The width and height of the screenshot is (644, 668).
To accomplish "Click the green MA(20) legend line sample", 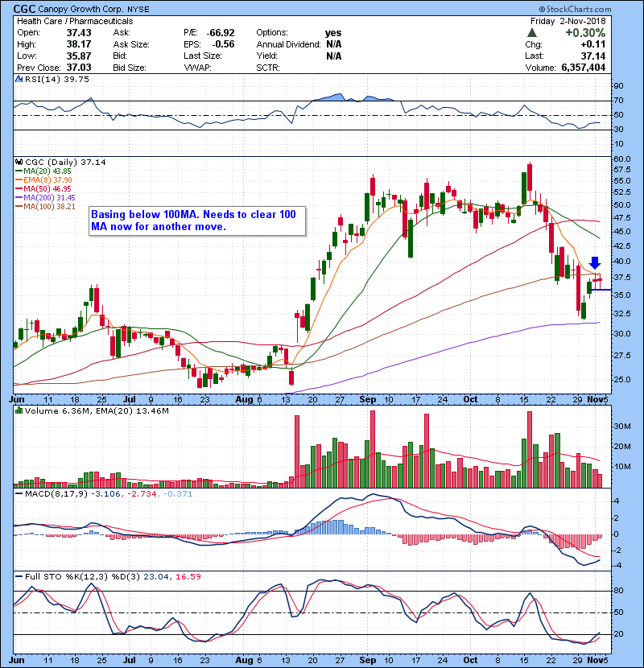I will click(x=19, y=171).
